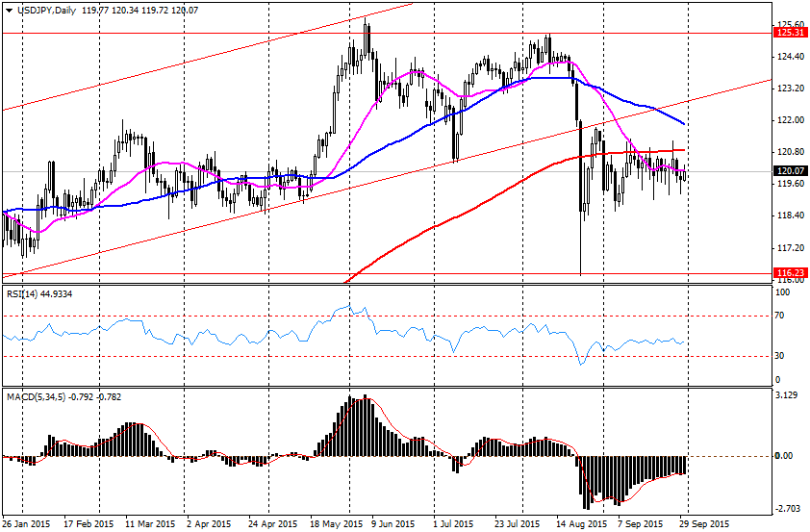The image size is (810, 532).
Task: Click the MACD 0.00 zero-line label
Action: pos(786,456)
